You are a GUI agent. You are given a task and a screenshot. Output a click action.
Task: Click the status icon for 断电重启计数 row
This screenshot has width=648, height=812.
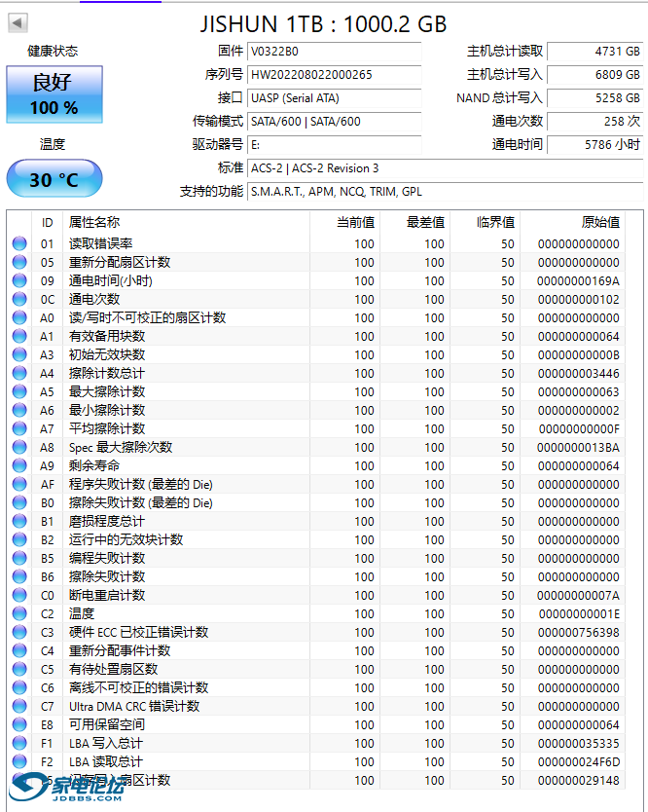[19, 595]
